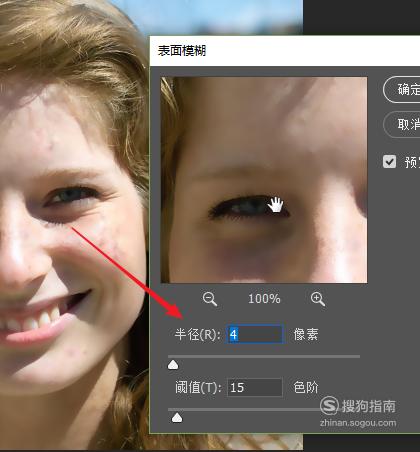
Task: Click the 半径 radius slider handle
Action: pyautogui.click(x=173, y=365)
